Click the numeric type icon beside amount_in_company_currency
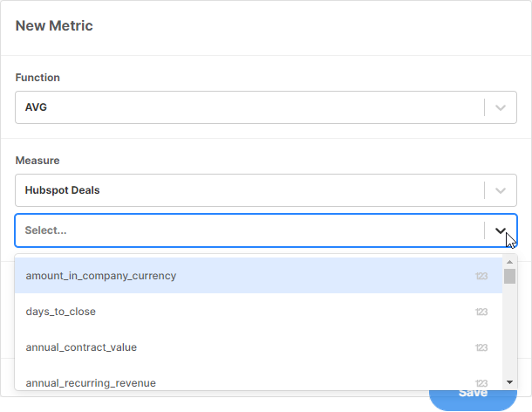Viewport: 532px width, 412px height. 481,276
